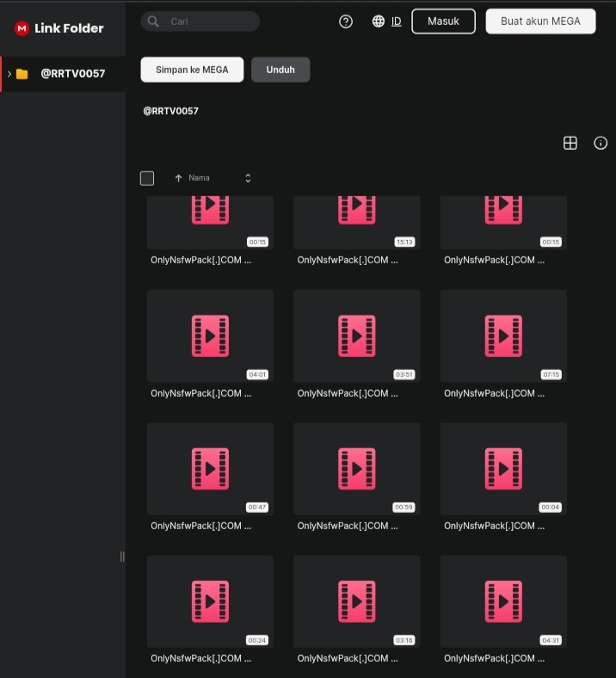Click the Unduh download button
The height and width of the screenshot is (678, 616).
coord(280,70)
